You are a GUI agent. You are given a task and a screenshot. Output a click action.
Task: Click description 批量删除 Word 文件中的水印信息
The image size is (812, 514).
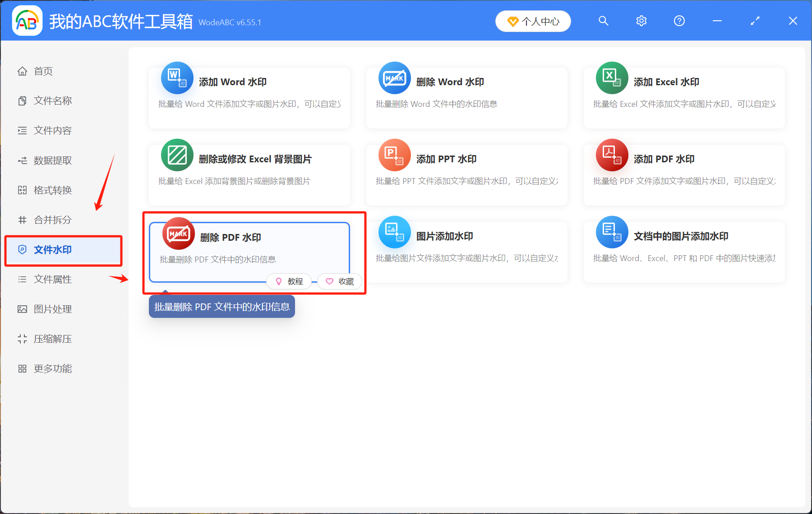click(x=437, y=104)
